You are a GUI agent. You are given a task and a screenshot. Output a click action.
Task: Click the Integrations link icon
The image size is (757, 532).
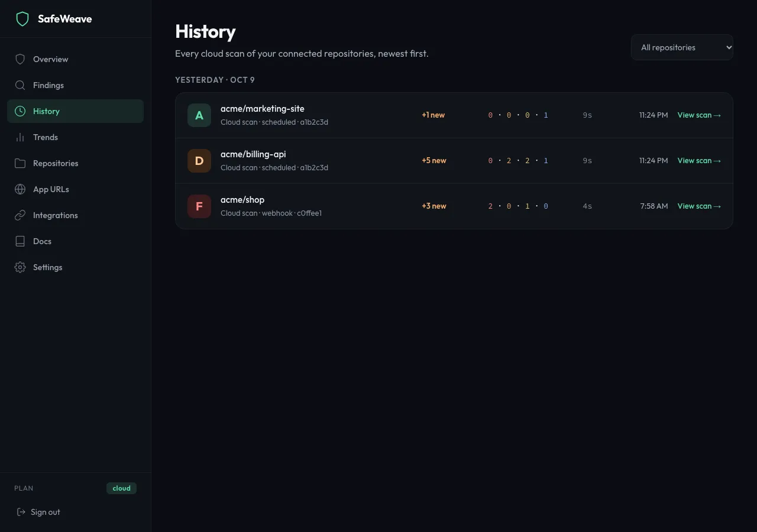pos(20,215)
